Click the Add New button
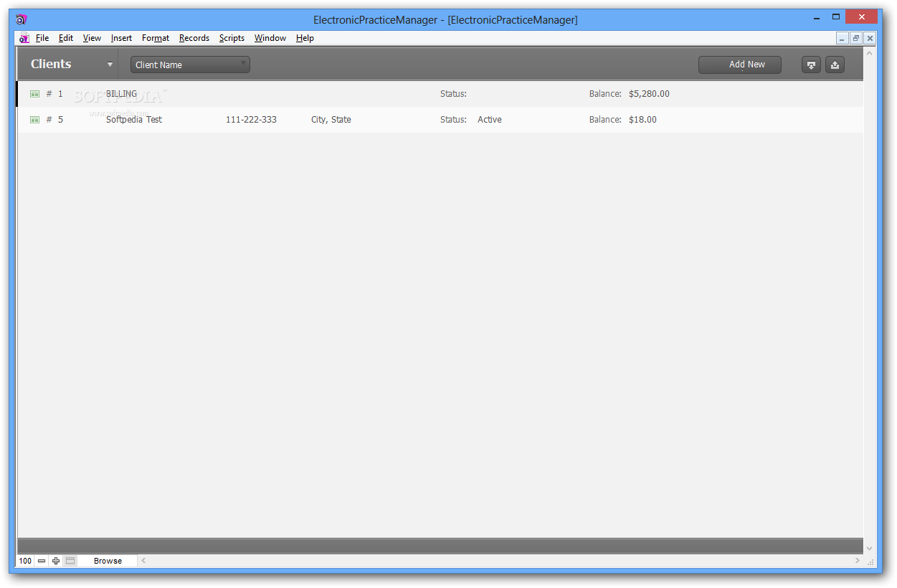897x588 pixels. tap(740, 65)
